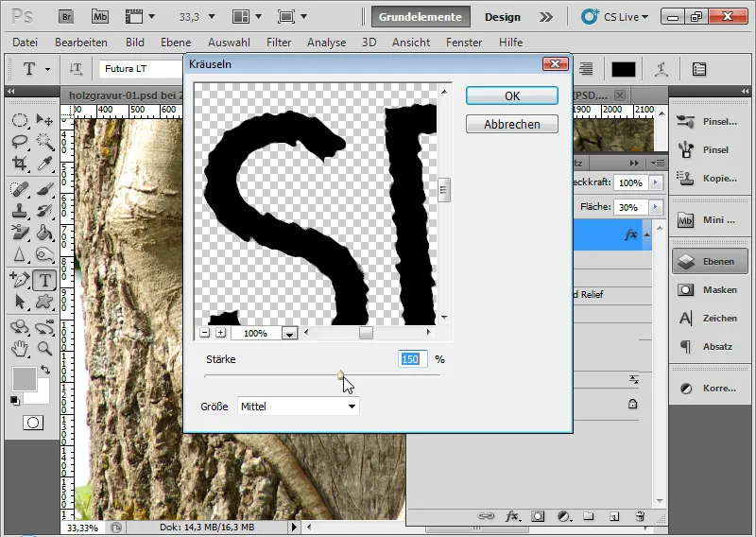The height and width of the screenshot is (537, 756).
Task: Open the Ebene menu
Action: pos(176,43)
